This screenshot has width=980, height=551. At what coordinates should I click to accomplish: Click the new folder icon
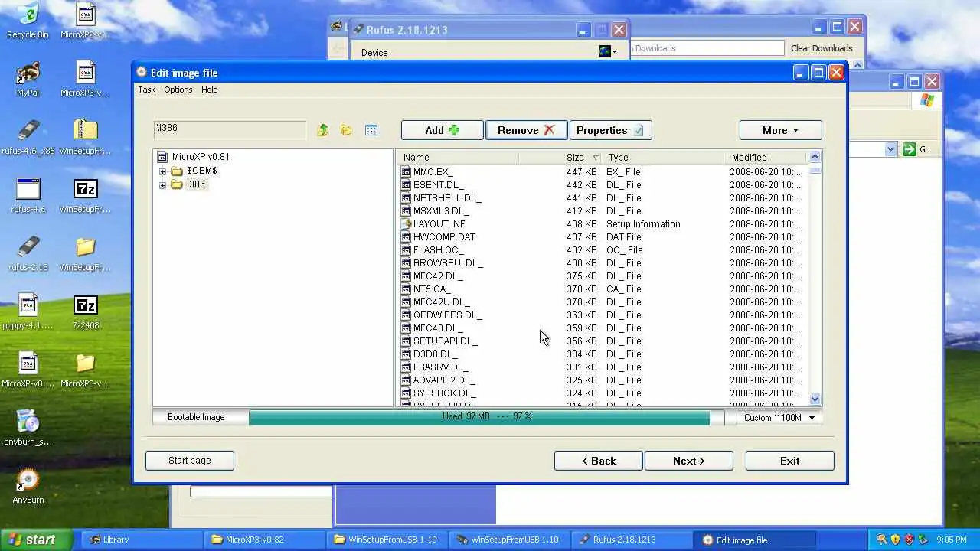coord(346,130)
